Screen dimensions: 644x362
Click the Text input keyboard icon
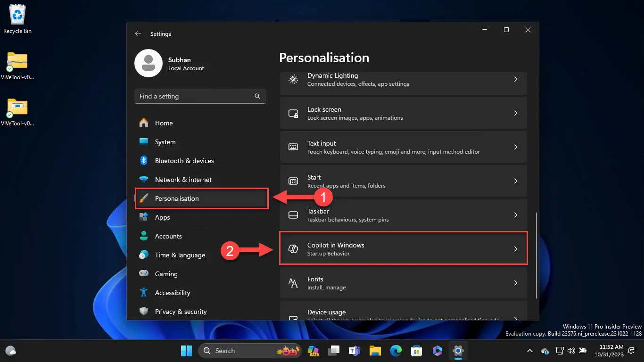click(293, 147)
